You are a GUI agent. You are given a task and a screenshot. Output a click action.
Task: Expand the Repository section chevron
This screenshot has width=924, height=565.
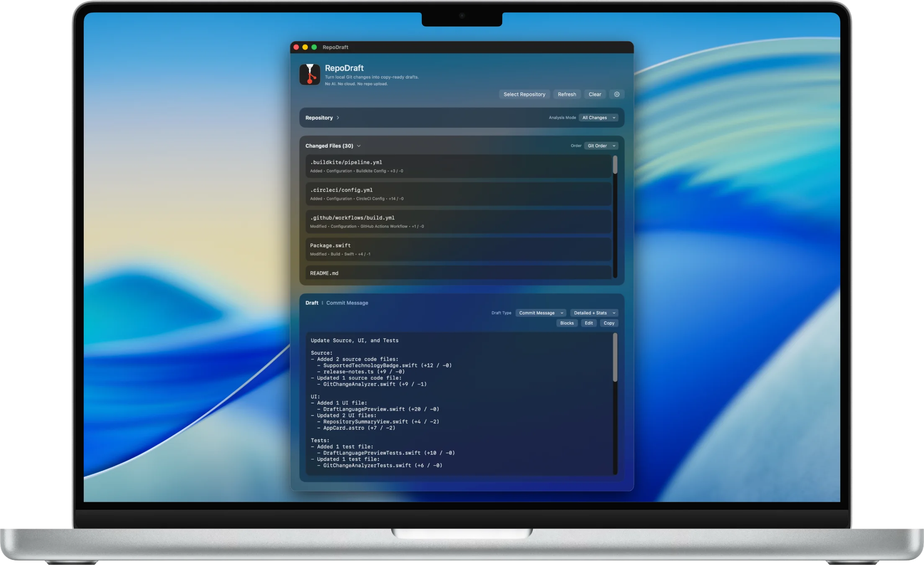338,118
